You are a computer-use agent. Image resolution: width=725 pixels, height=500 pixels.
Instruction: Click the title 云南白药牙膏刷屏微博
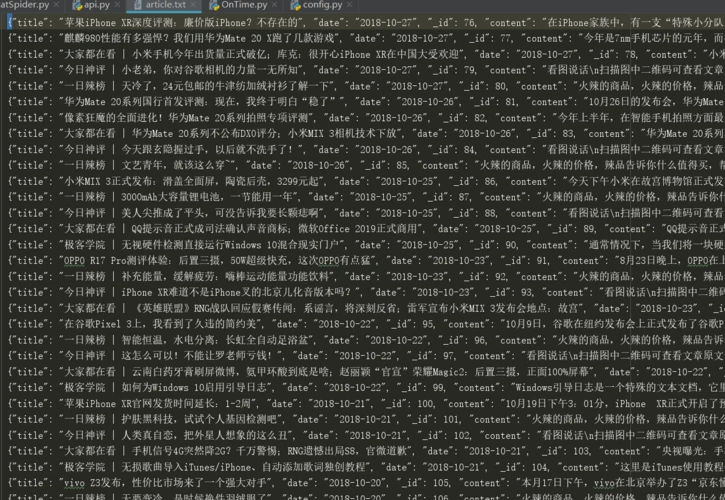[360, 372]
